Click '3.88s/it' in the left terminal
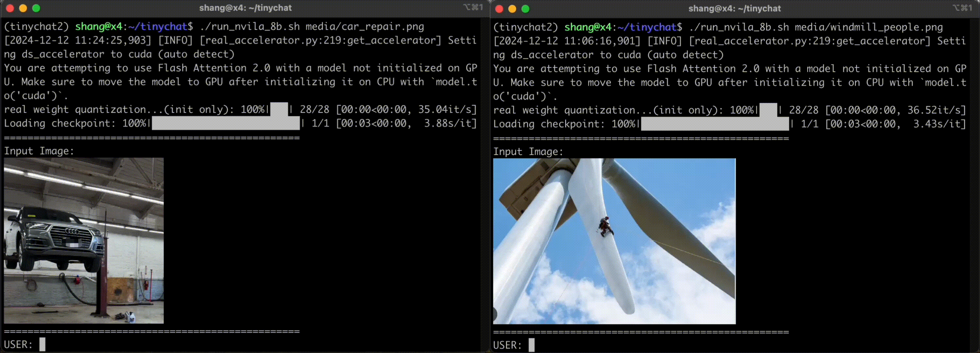The image size is (980, 353). [x=448, y=123]
